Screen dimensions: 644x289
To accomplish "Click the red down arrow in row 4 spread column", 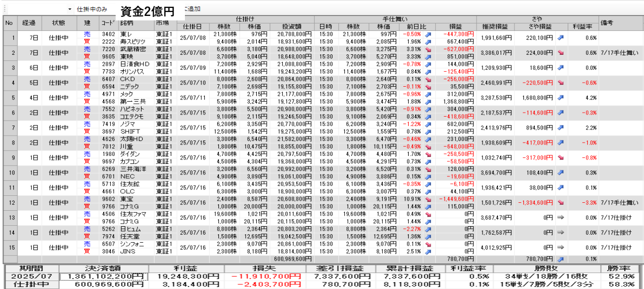I will pyautogui.click(x=560, y=83).
